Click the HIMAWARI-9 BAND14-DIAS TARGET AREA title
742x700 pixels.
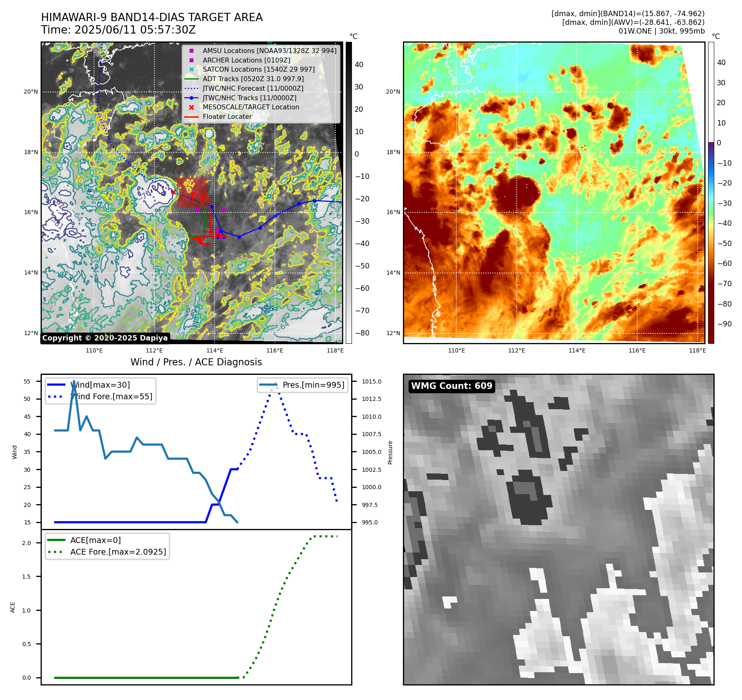coord(152,17)
